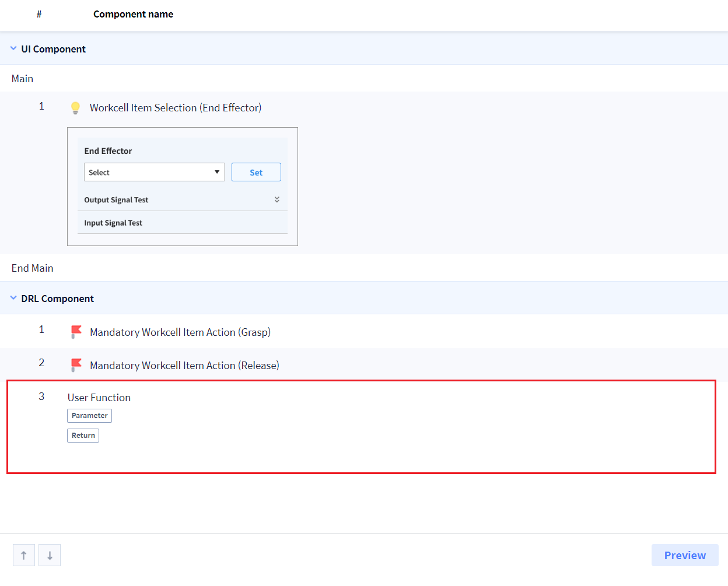The width and height of the screenshot is (728, 586).
Task: Select the User Function component title
Action: (99, 398)
